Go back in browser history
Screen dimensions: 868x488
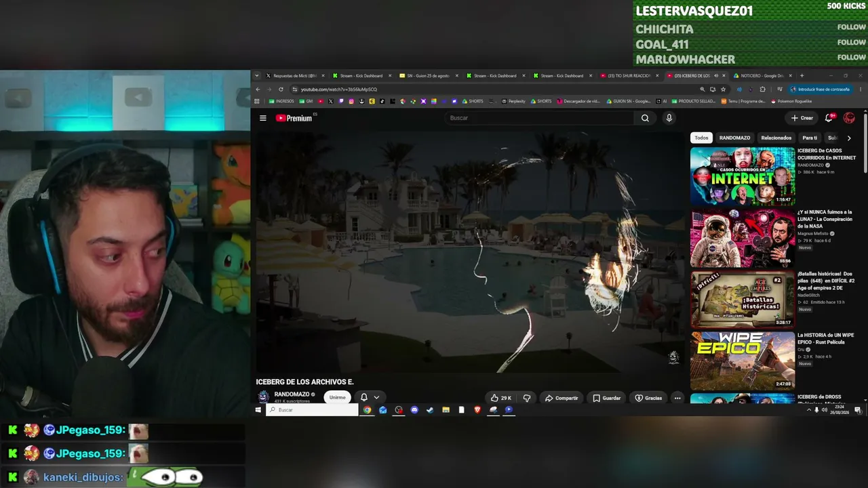(x=258, y=89)
